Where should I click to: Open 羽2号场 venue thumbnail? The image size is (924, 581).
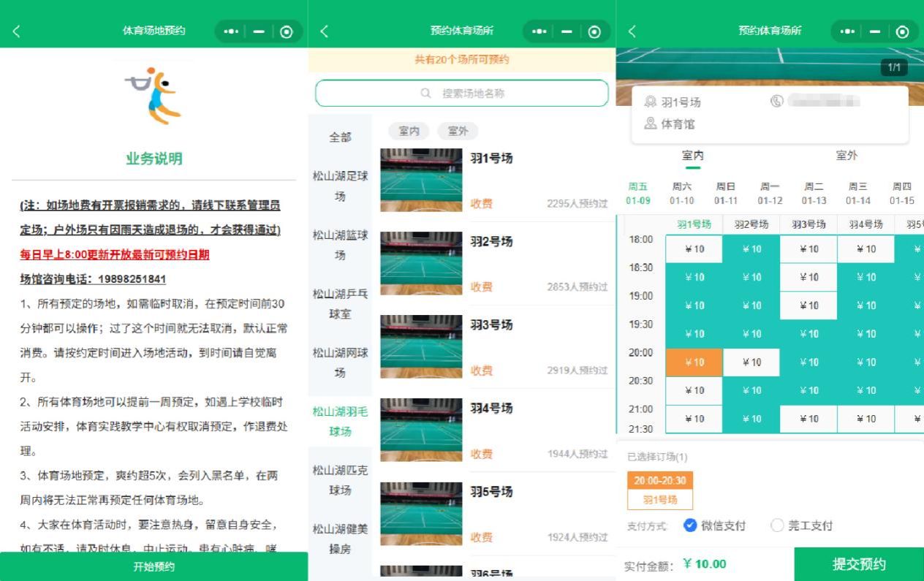coord(421,264)
